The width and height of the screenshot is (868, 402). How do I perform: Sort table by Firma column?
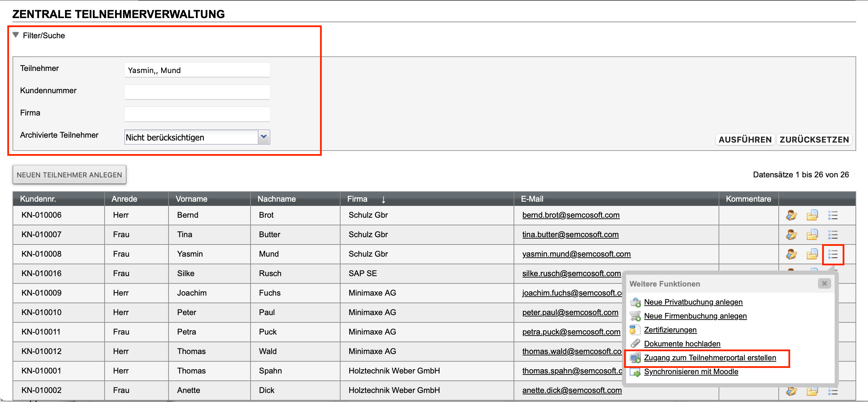coord(357,199)
